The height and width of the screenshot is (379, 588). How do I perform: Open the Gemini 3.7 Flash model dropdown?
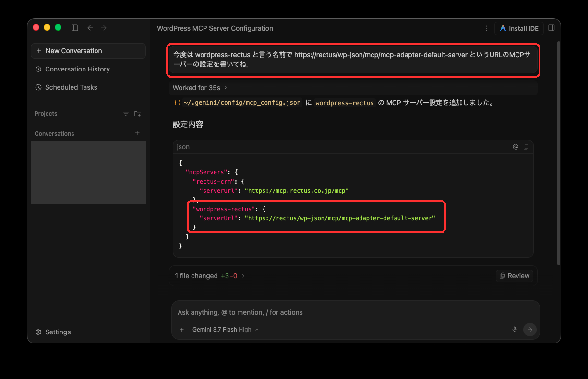[x=225, y=330]
